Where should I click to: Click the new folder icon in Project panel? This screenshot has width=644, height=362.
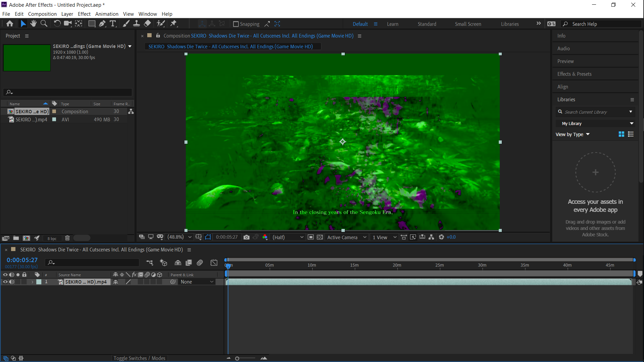[16, 238]
